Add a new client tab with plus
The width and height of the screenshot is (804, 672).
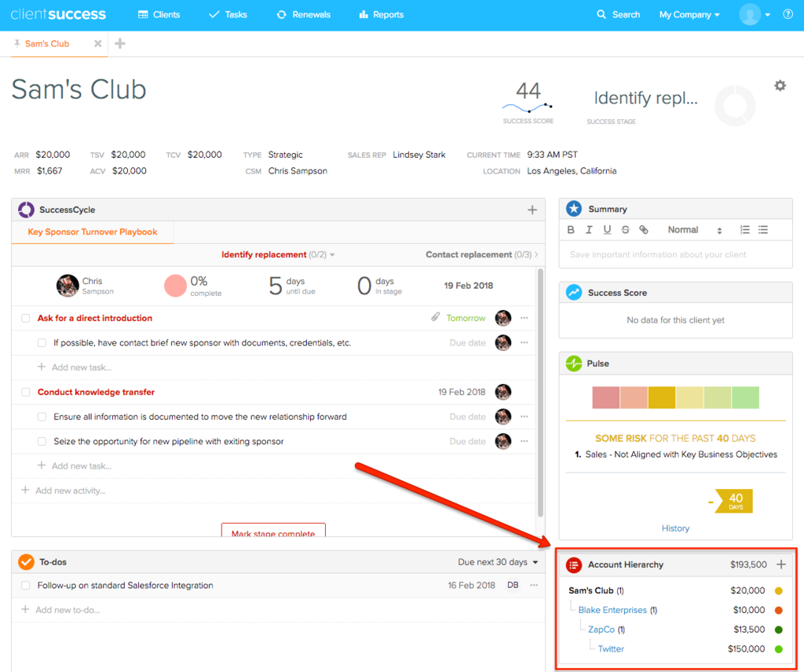pyautogui.click(x=120, y=43)
